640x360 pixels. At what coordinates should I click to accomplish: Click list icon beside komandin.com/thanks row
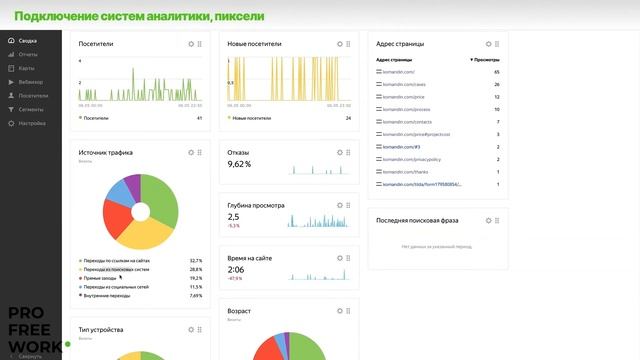pyautogui.click(x=379, y=172)
